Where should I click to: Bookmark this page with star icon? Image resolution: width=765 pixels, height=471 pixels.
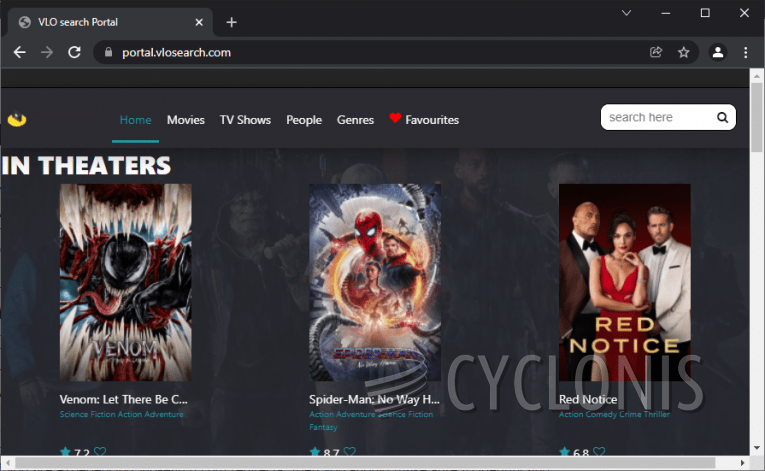click(x=684, y=52)
